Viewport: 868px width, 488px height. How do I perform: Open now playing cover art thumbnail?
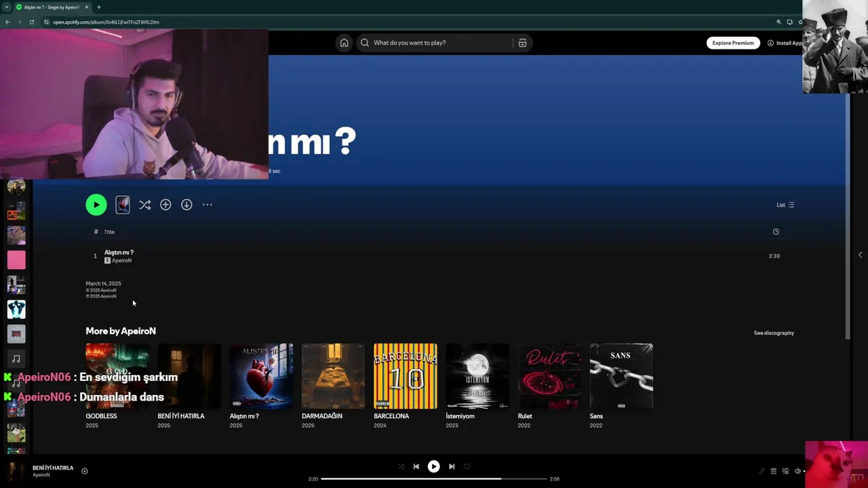[x=16, y=470]
